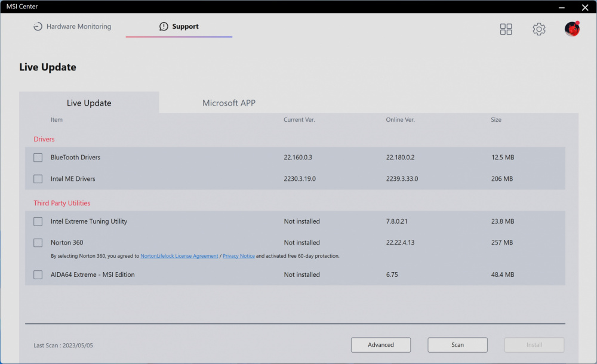Click current version 22.160.0.3

(298, 158)
